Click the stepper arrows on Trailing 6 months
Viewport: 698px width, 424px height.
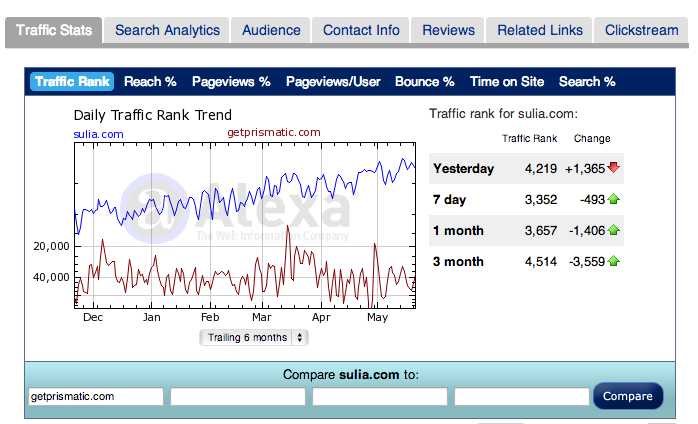coord(300,338)
